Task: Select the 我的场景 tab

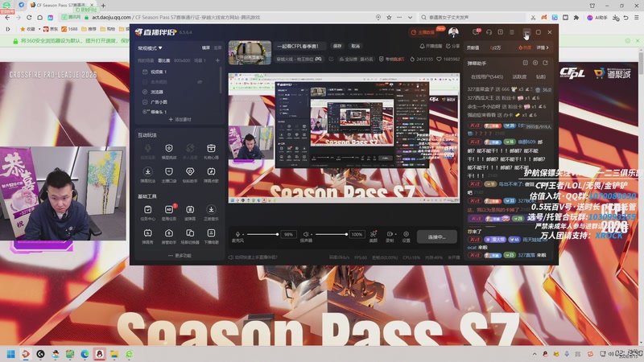Action: [x=146, y=60]
